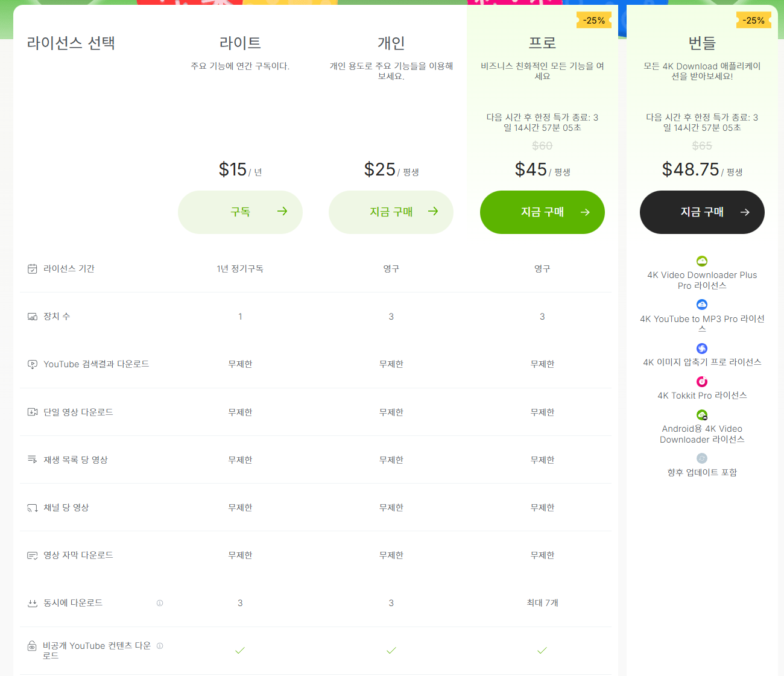Click the -25% badge on 번들 plan
The height and width of the screenshot is (676, 784).
coord(754,21)
